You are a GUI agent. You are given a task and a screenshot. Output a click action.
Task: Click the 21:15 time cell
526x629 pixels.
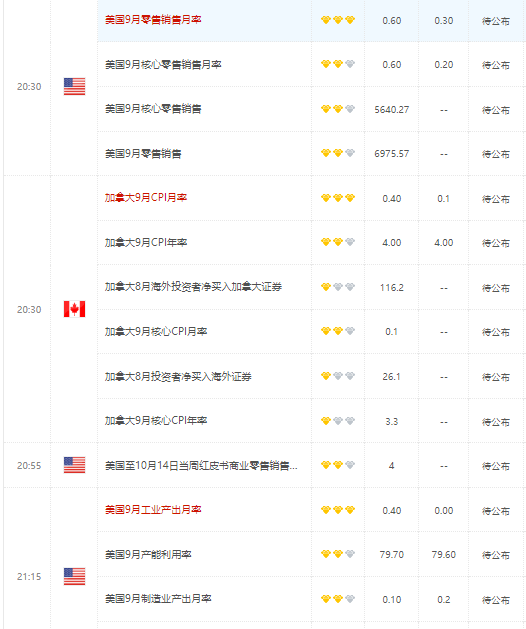pyautogui.click(x=29, y=577)
